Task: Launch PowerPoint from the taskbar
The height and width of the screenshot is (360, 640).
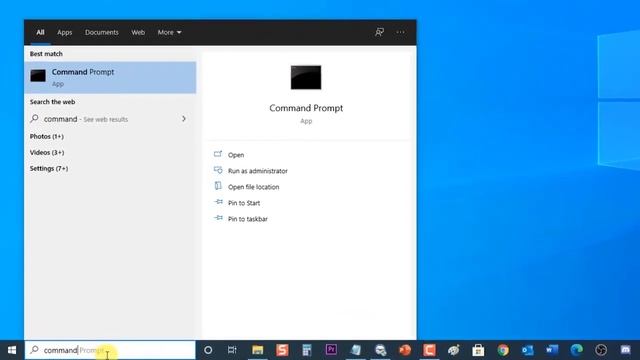Action: coord(404,350)
